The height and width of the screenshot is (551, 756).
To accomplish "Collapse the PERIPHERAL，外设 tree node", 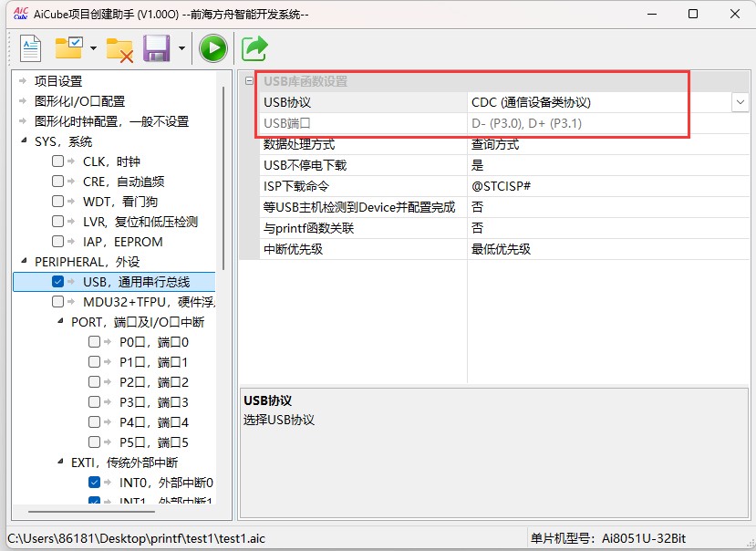I will click(x=24, y=261).
